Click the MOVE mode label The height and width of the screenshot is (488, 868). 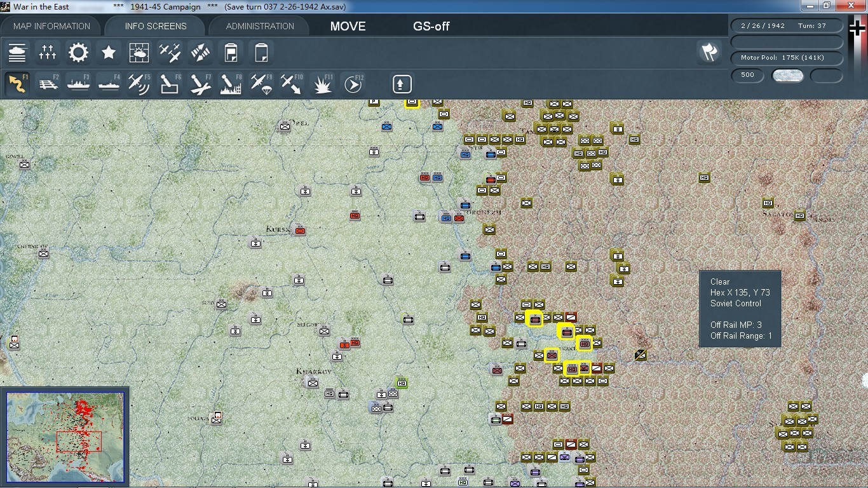click(x=348, y=26)
